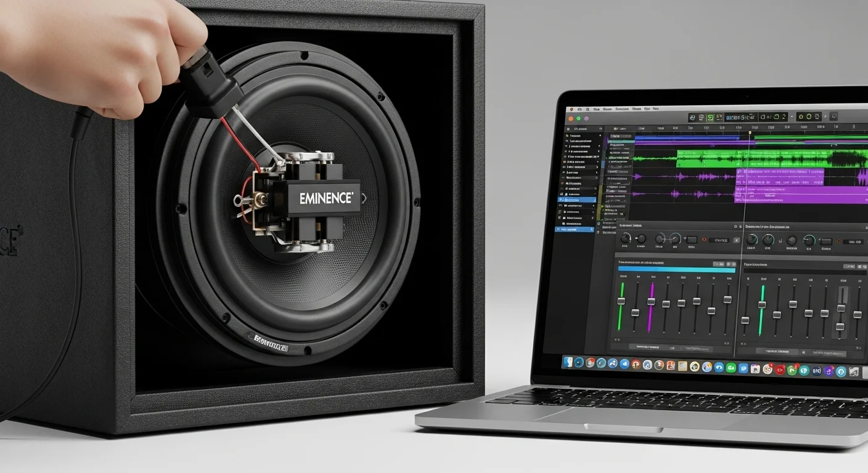Open the Apple menu in the menu bar
Image resolution: width=868 pixels, height=473 pixels.
(x=571, y=109)
